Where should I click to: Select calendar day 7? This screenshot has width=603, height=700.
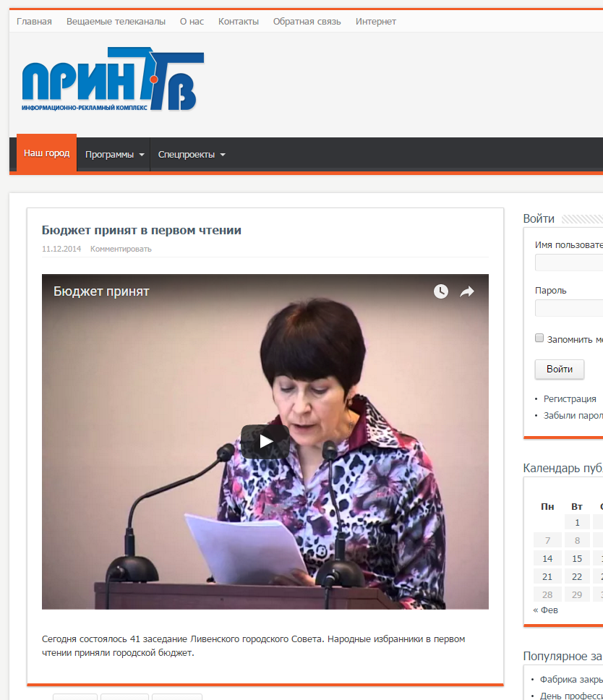[x=547, y=541]
